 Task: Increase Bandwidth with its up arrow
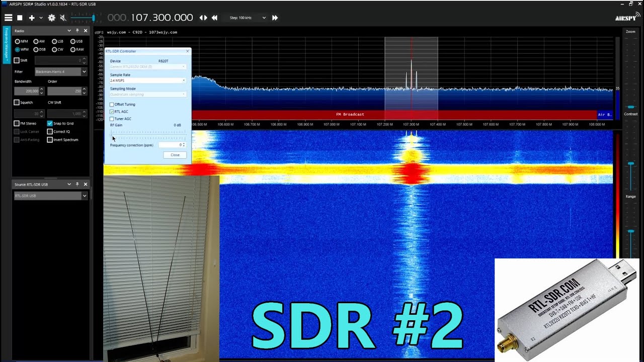(x=42, y=89)
